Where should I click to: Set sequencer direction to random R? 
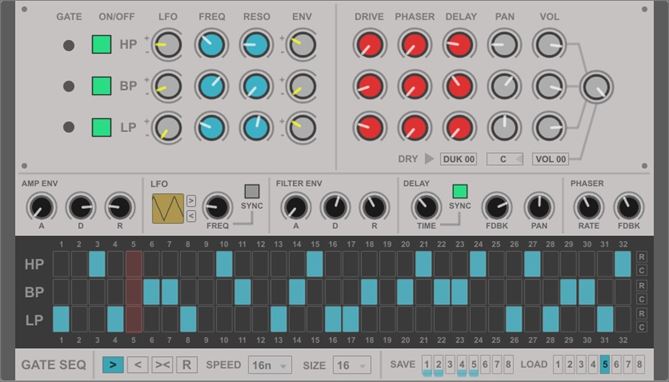186,365
